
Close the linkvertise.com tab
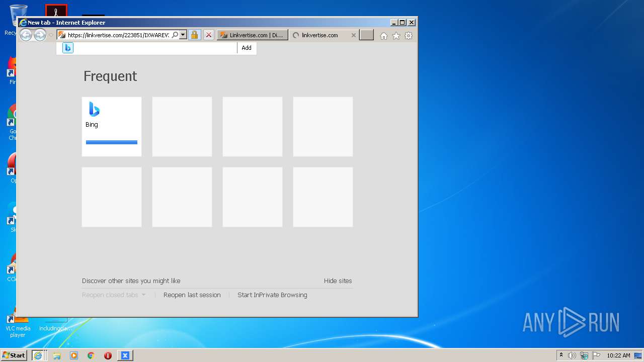(x=353, y=35)
